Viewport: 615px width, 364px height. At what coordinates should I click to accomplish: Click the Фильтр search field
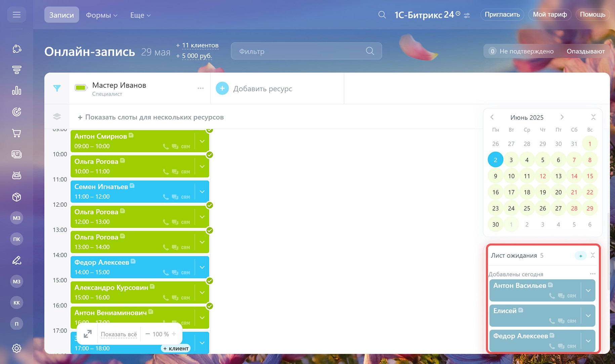(306, 51)
